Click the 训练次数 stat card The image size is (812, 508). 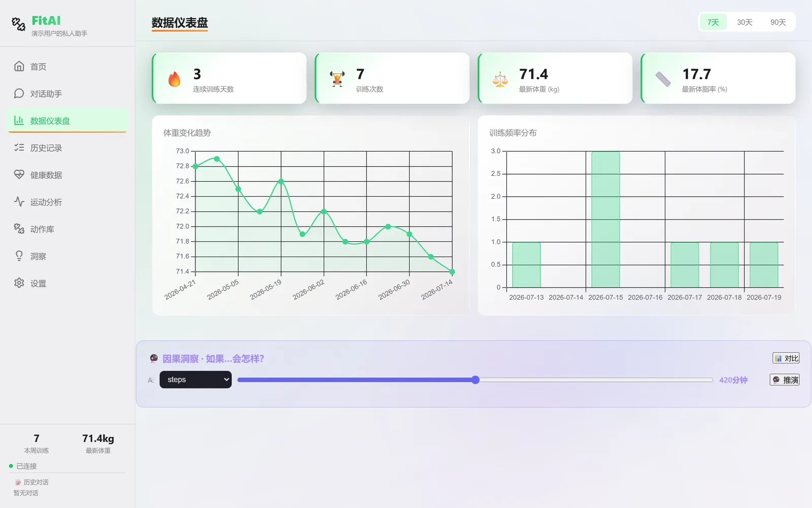click(x=392, y=78)
